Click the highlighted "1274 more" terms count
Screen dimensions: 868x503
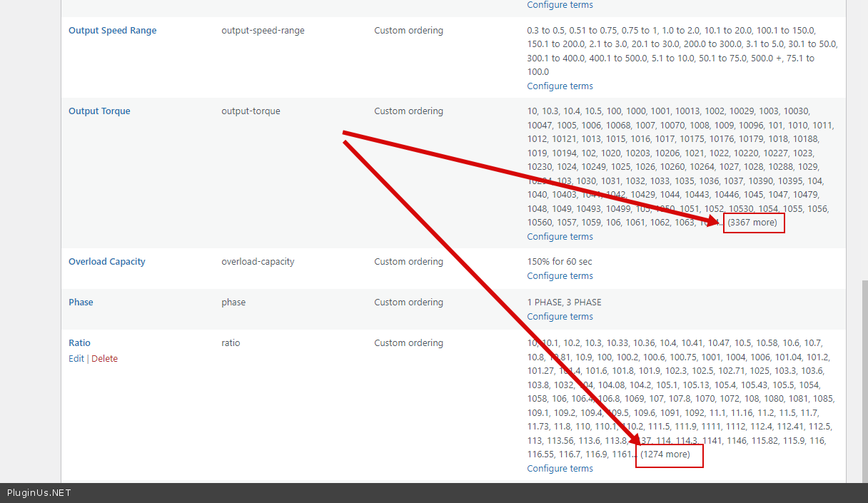667,454
